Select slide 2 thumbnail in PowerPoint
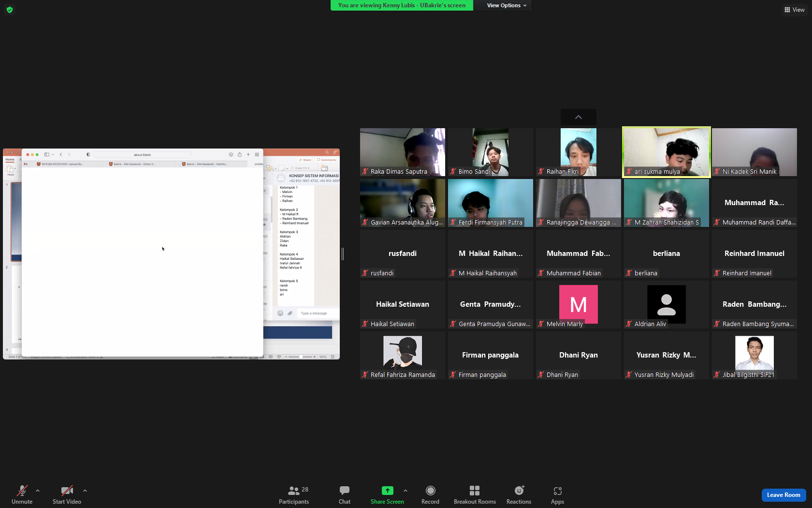This screenshot has width=812, height=508. [x=16, y=304]
